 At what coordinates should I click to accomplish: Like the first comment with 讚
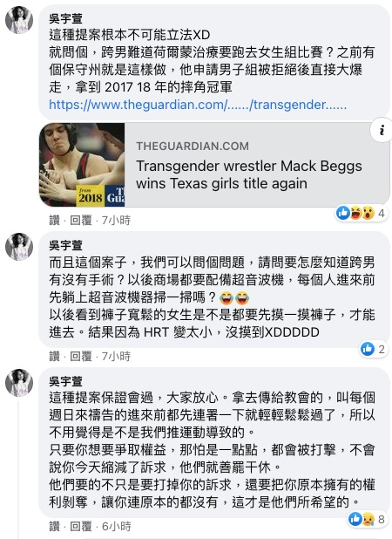[x=54, y=220]
